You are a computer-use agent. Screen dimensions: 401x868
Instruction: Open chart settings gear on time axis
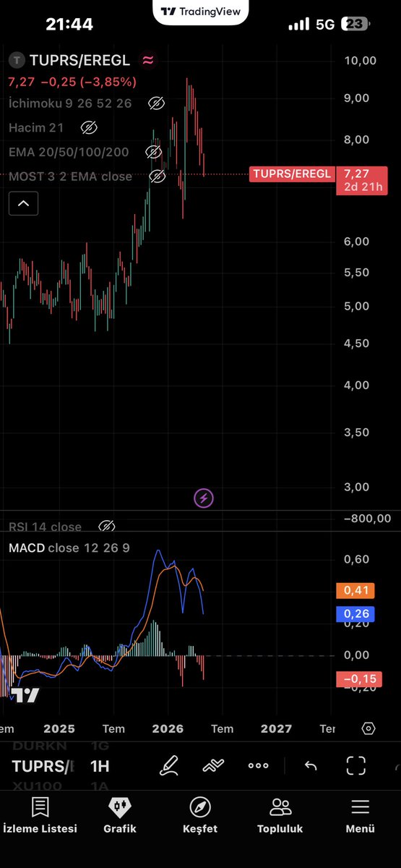368,728
